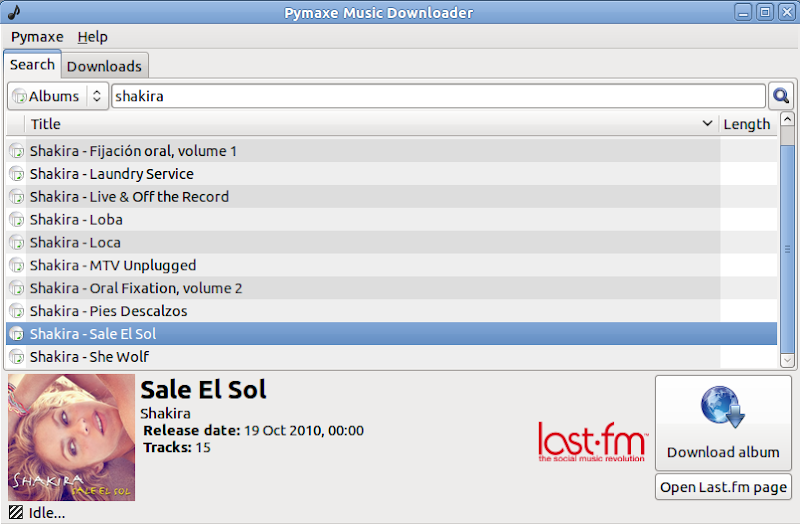Click the striped status icon beside Idle
The width and height of the screenshot is (800, 524).
16,512
